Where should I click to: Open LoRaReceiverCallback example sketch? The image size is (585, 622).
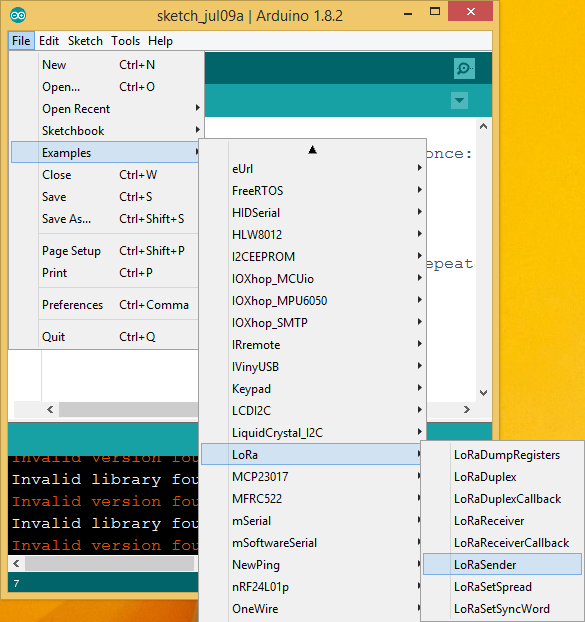coord(503,543)
